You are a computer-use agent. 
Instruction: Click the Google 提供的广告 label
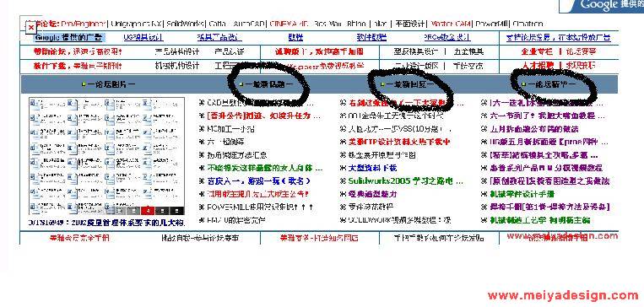pyautogui.click(x=69, y=37)
